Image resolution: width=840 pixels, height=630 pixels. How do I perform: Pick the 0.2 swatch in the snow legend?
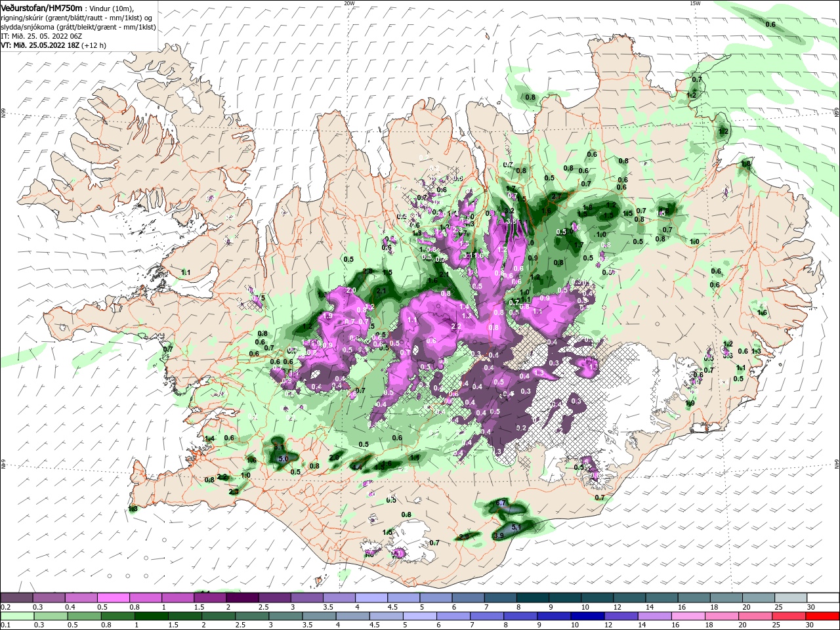click(x=16, y=597)
